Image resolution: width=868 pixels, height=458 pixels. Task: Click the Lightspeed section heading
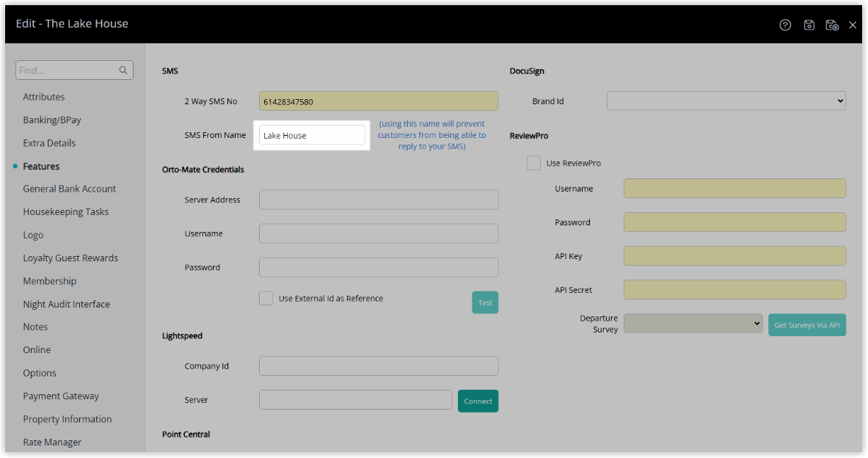(x=182, y=335)
